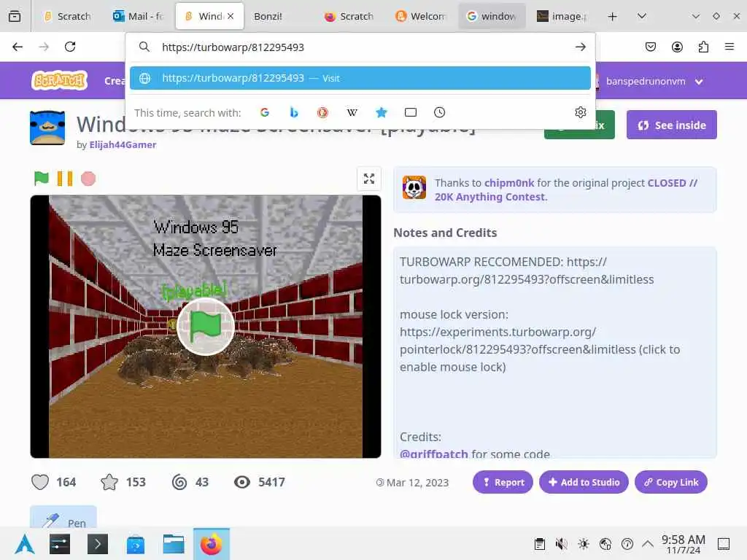Click the go arrow in the address bar
The height and width of the screenshot is (560, 747).
(580, 47)
